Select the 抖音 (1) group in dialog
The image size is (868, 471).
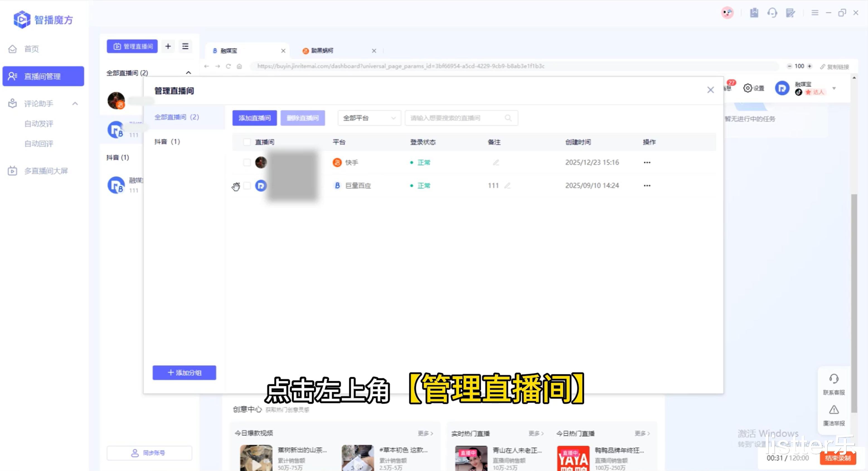pyautogui.click(x=167, y=142)
